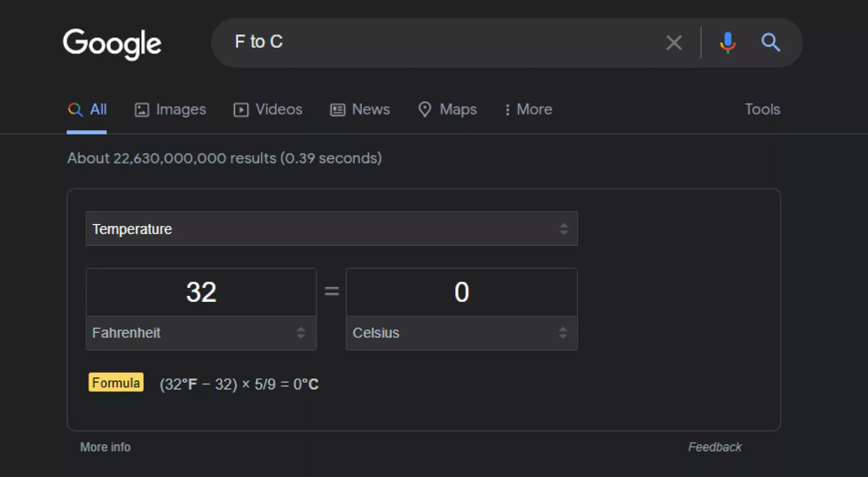Click the Feedback link
868x477 pixels.
(x=715, y=447)
